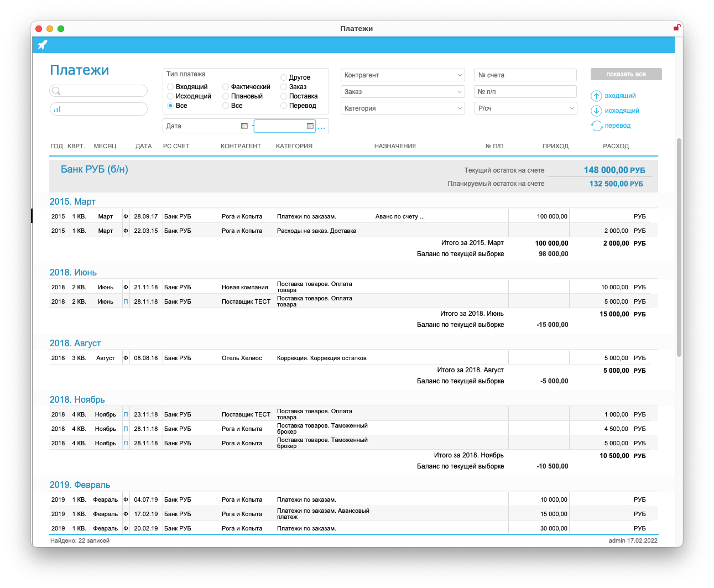Viewport: 714px width, 588px height.
Task: Click the входящий up-arrow icon
Action: [x=596, y=96]
